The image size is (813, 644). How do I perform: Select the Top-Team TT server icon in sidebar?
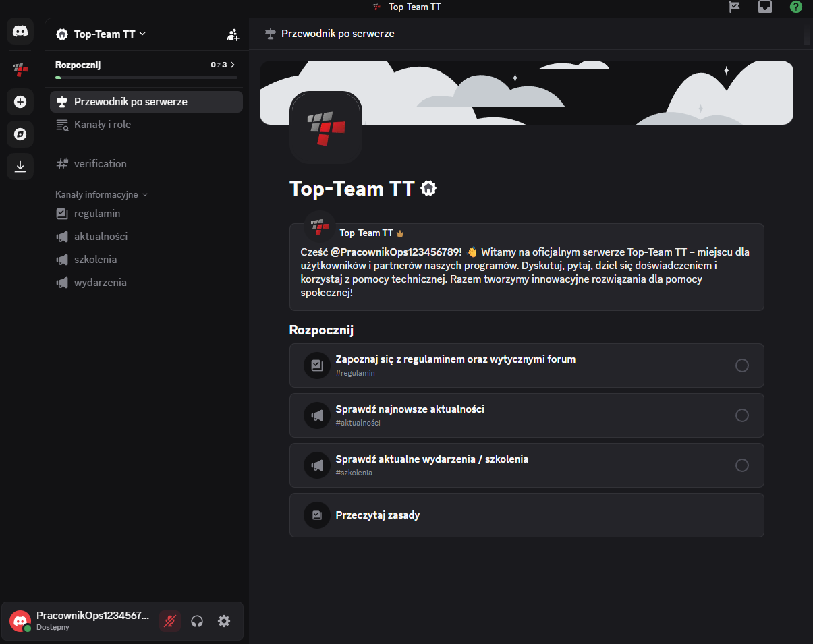20,68
